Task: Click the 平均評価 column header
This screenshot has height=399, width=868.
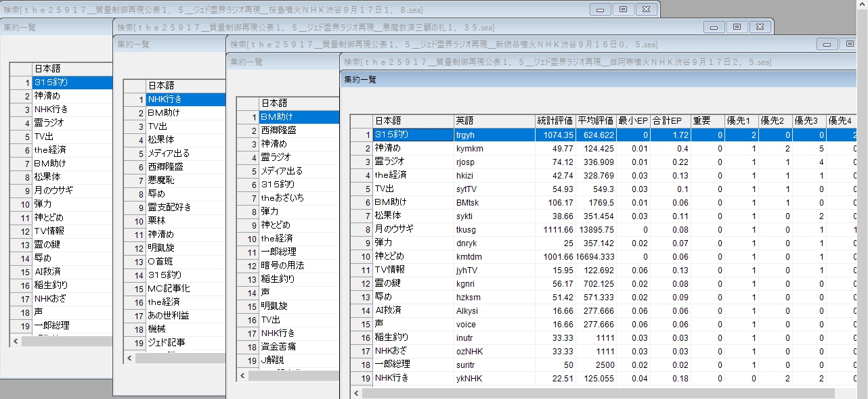Action: (595, 121)
